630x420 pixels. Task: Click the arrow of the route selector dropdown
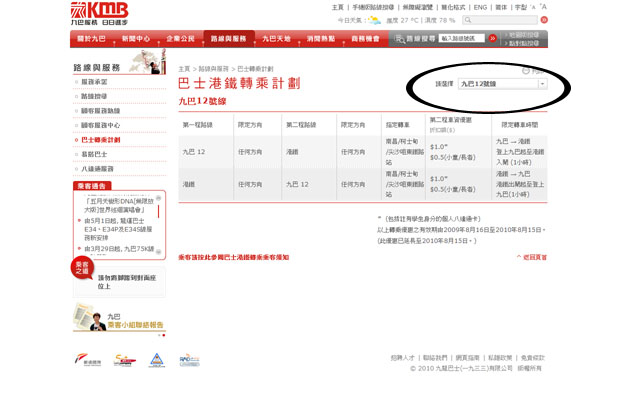542,84
